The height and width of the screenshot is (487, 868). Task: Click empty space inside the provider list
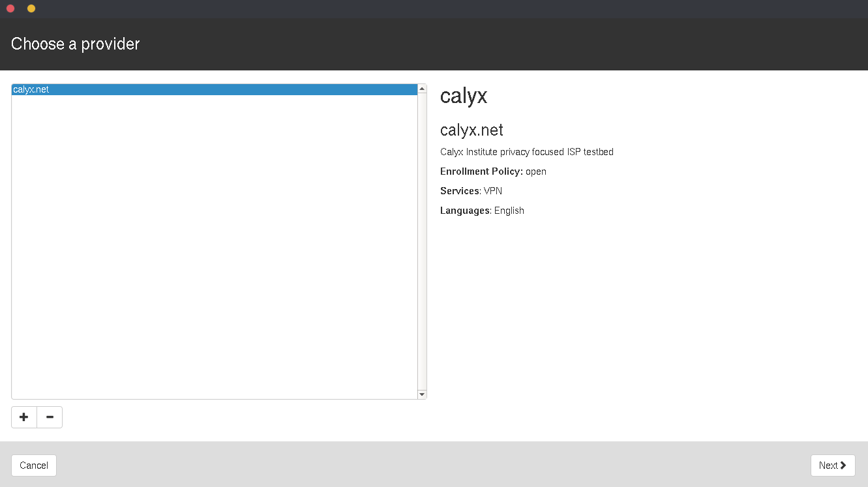tap(214, 248)
